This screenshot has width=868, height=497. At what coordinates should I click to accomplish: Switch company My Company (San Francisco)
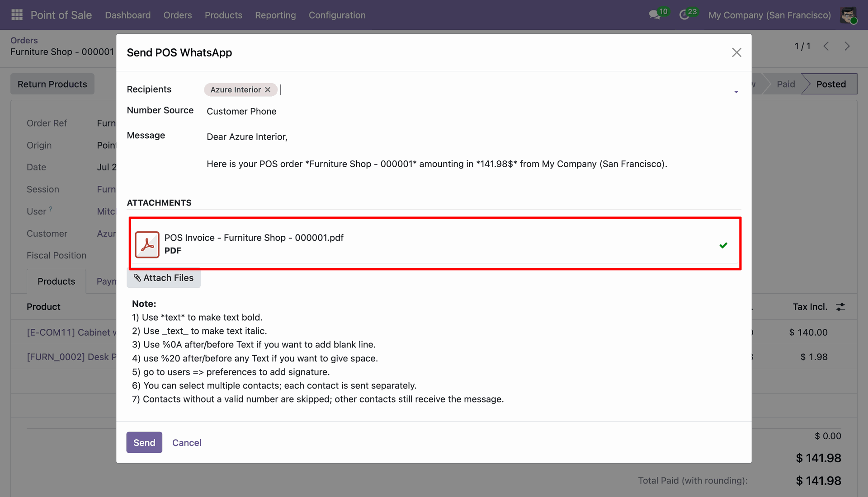point(769,15)
